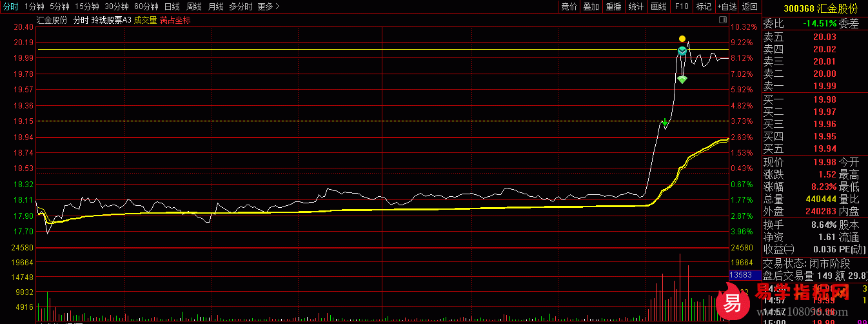Click the green down-arrow marker on the chart
The width and height of the screenshot is (868, 324).
664,122
